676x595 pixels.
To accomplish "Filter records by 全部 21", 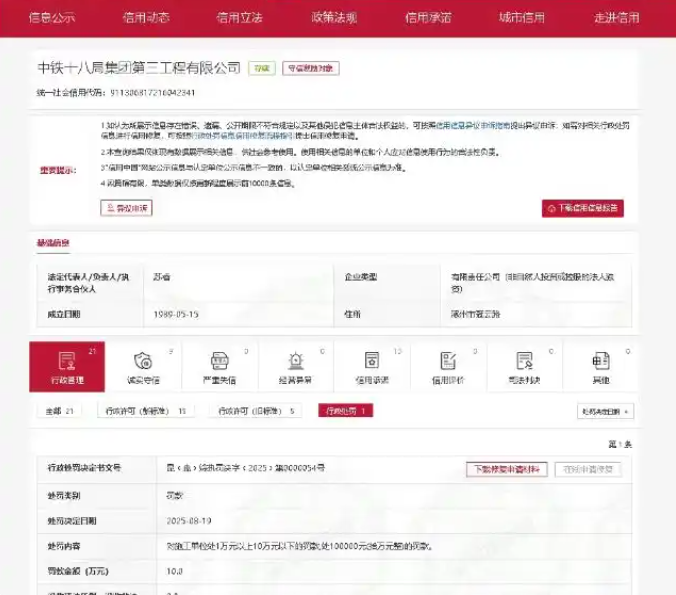I will click(x=59, y=411).
